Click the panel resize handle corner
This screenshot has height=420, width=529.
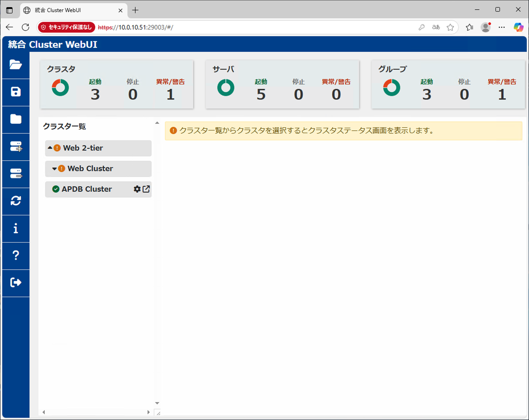point(158,413)
